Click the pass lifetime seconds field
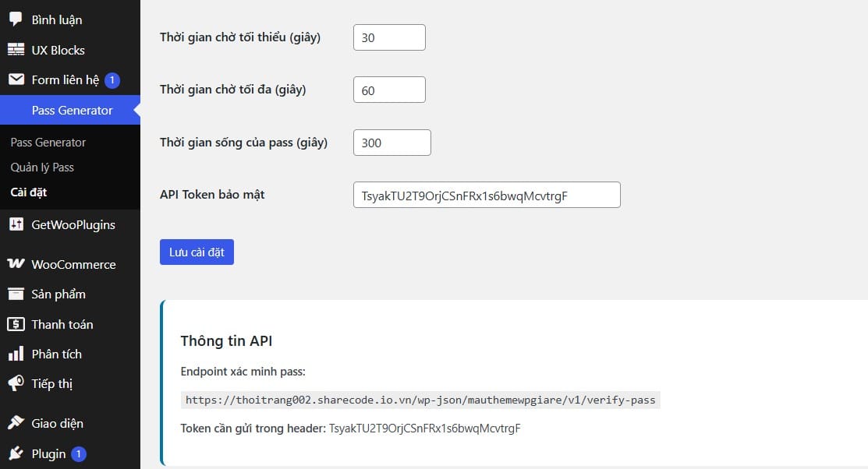The width and height of the screenshot is (868, 469). click(x=391, y=143)
